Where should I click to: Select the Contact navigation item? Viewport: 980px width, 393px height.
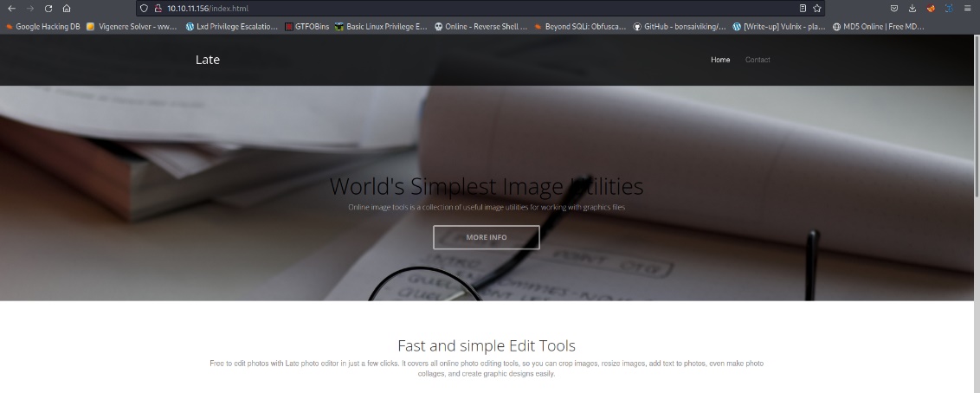[x=758, y=60]
